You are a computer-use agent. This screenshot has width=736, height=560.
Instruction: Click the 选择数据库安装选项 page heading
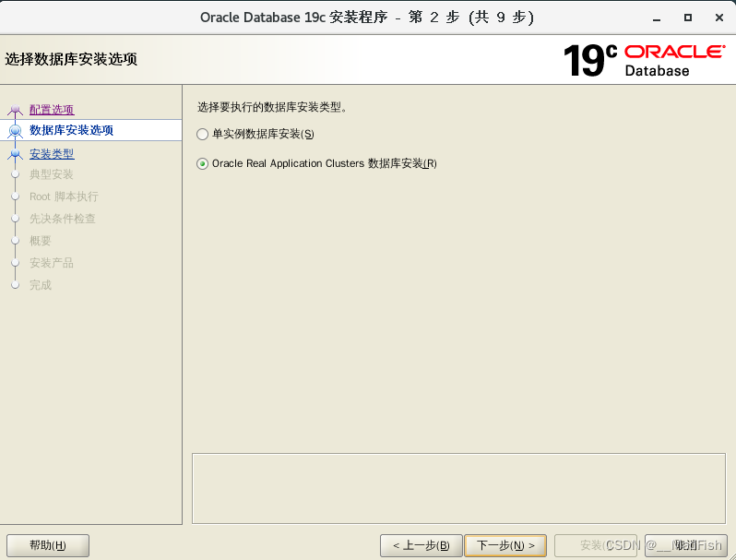point(71,59)
